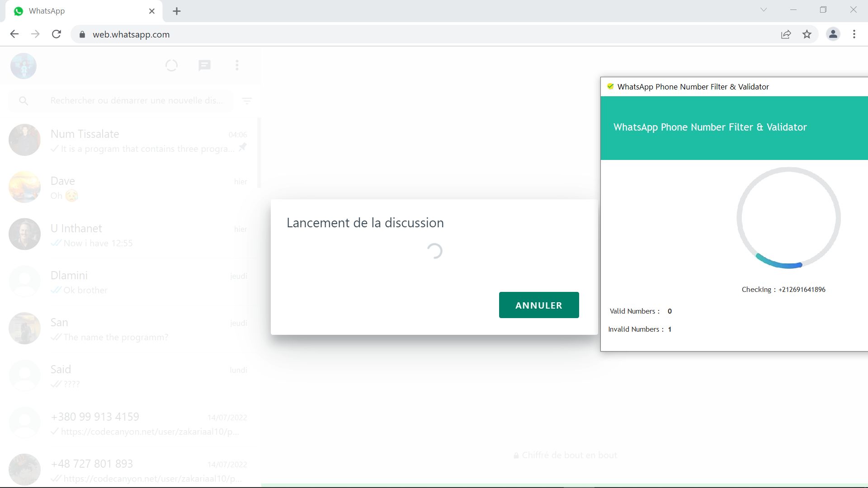Click the search magnifier icon in the chat list
This screenshot has height=488, width=868.
tap(24, 101)
